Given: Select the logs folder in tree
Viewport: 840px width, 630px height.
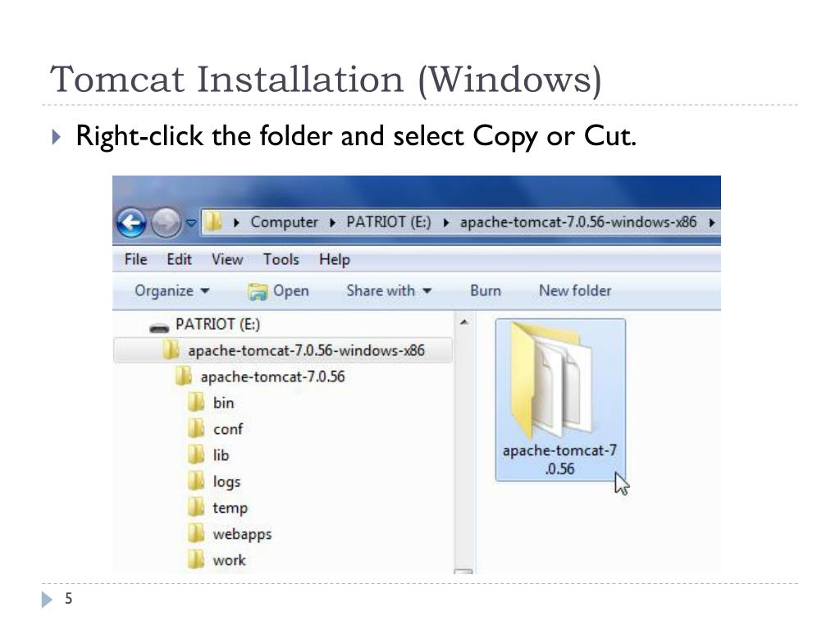Looking at the screenshot, I should pyautogui.click(x=226, y=482).
